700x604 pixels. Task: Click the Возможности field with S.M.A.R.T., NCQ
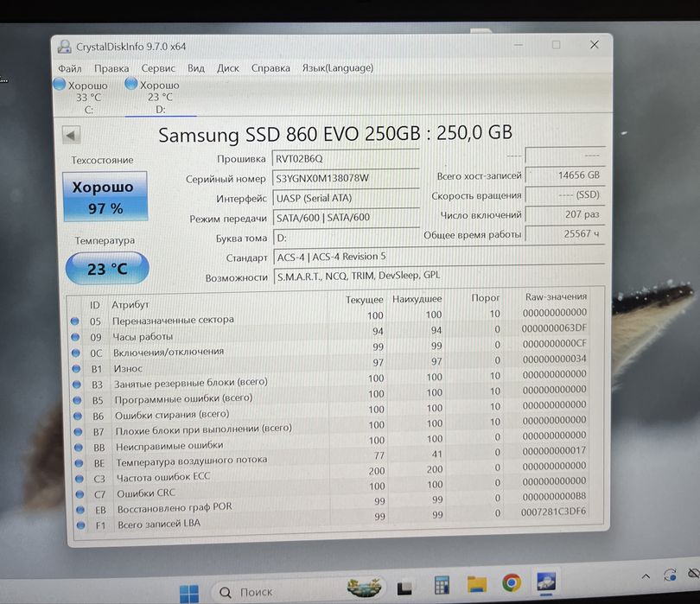[x=439, y=277]
